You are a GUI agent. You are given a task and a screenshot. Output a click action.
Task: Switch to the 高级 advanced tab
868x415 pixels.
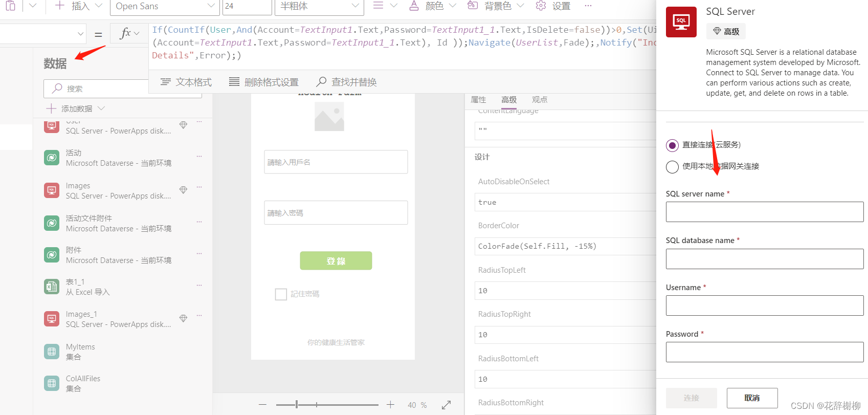point(509,100)
